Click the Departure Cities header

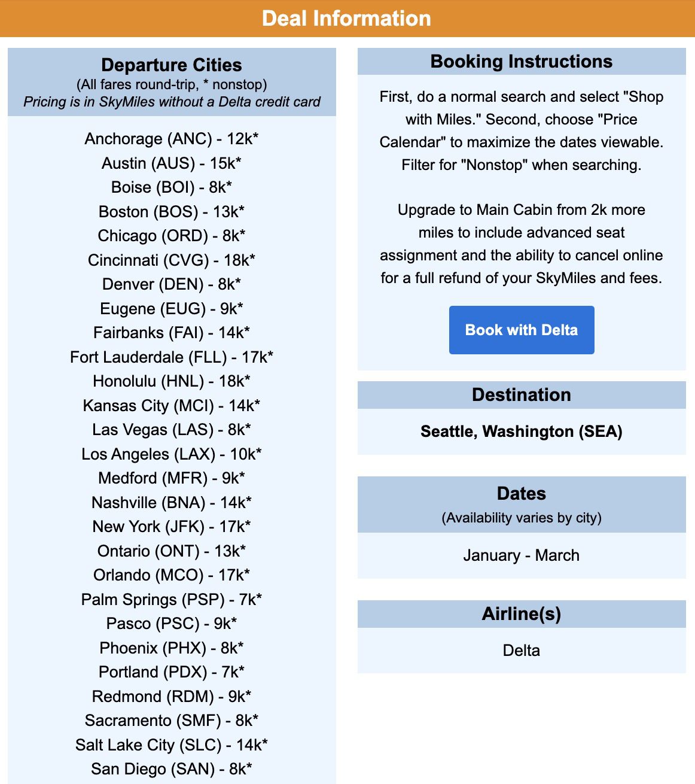pos(172,65)
